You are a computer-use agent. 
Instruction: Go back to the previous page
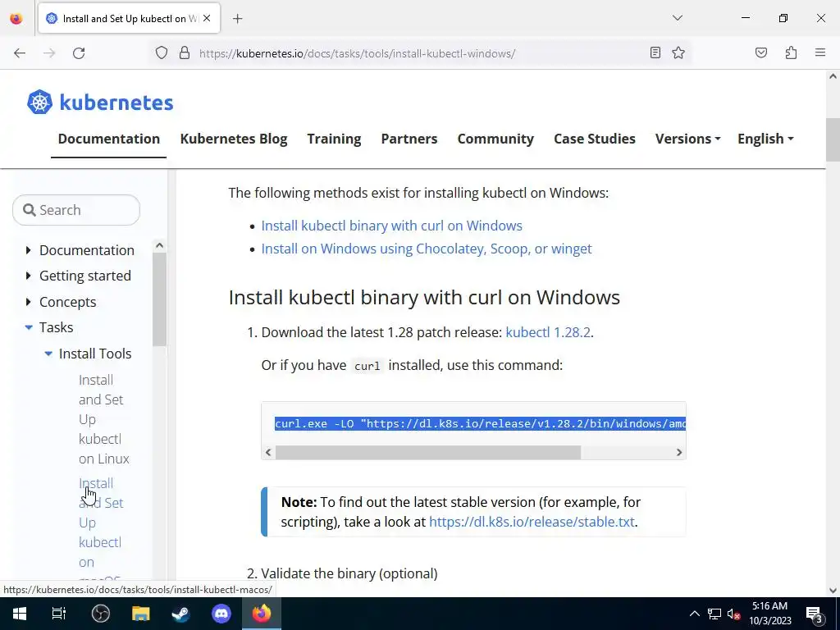(20, 53)
